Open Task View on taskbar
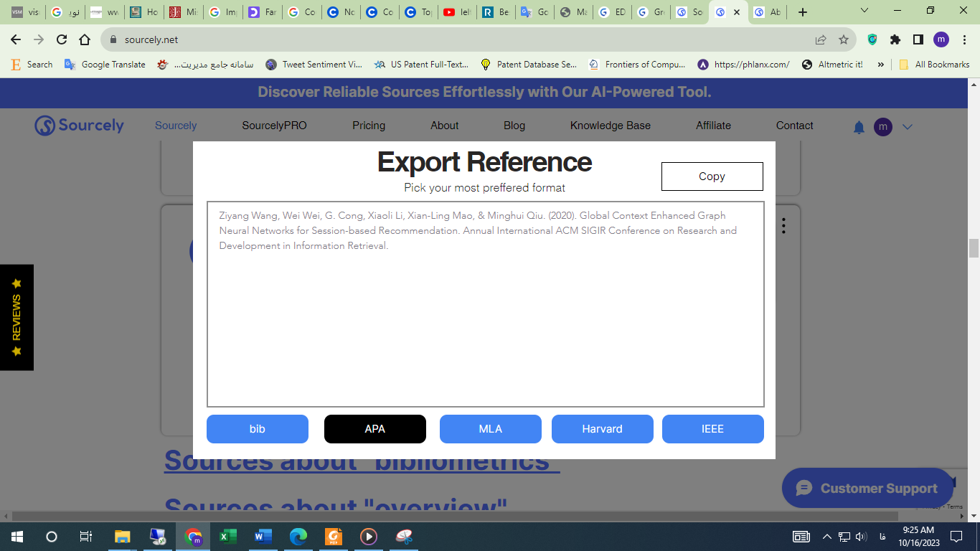 point(86,537)
